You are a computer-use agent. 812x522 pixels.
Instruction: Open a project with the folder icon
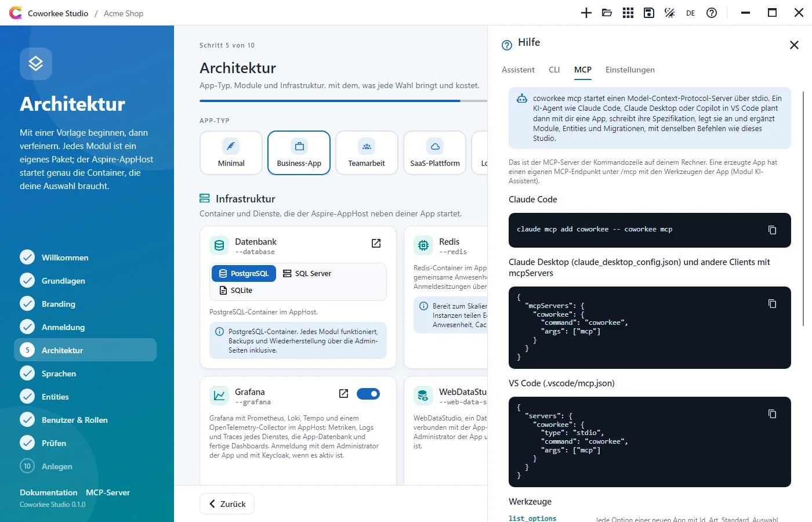pos(607,13)
